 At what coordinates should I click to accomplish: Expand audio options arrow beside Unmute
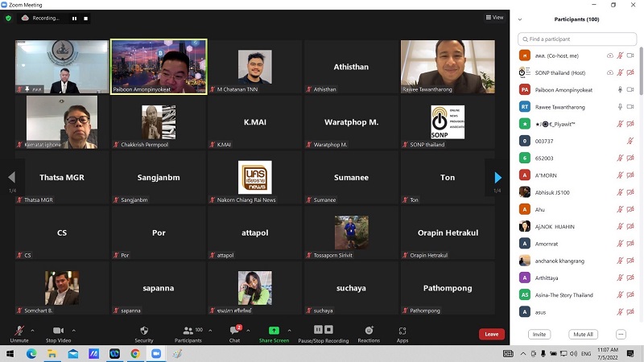pyautogui.click(x=32, y=330)
